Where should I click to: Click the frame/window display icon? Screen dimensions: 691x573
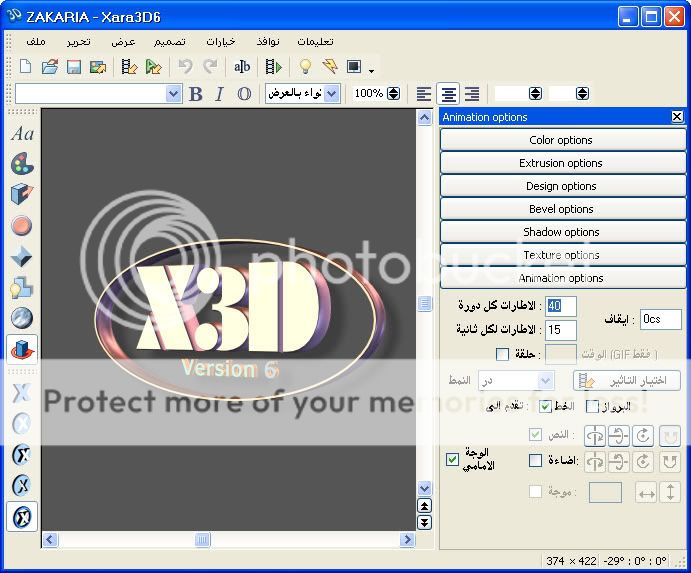click(354, 67)
